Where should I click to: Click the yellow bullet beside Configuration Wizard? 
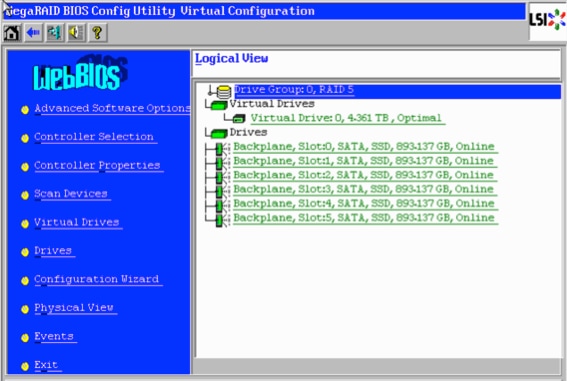point(25,281)
